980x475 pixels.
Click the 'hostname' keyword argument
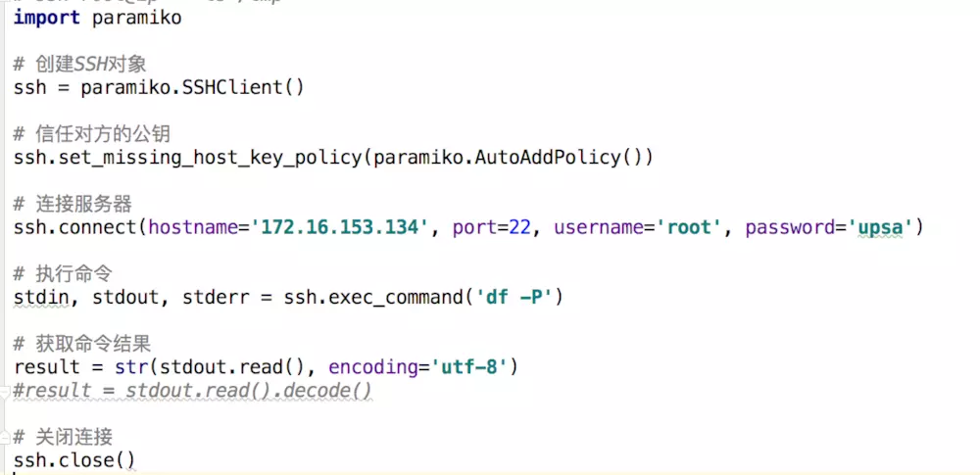(194, 227)
